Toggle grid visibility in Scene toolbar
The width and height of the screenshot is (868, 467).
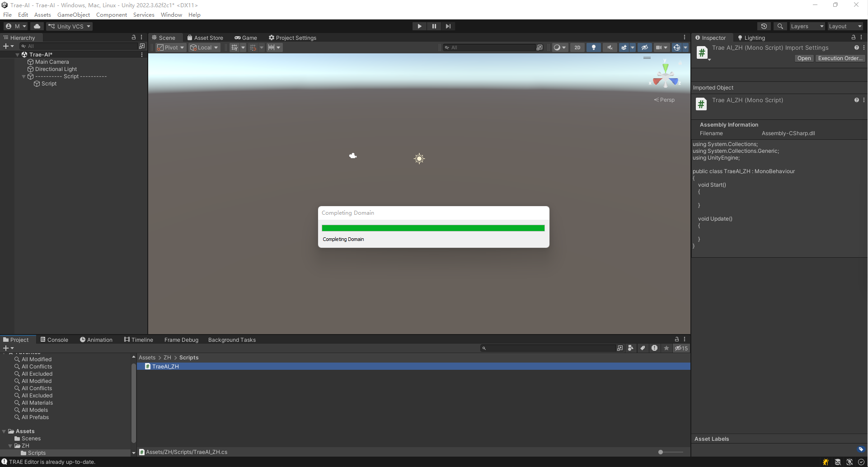pyautogui.click(x=234, y=47)
